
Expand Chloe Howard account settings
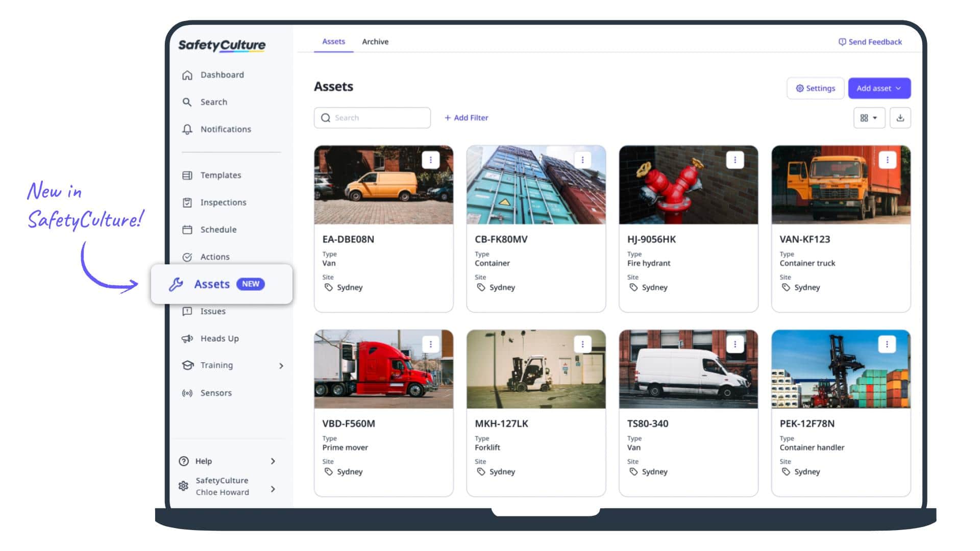[x=273, y=489]
